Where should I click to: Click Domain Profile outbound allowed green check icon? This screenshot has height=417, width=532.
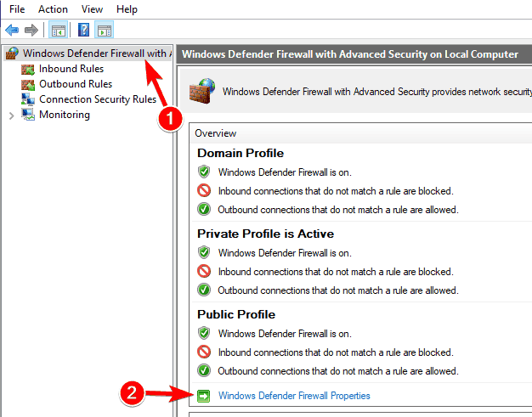pos(204,209)
